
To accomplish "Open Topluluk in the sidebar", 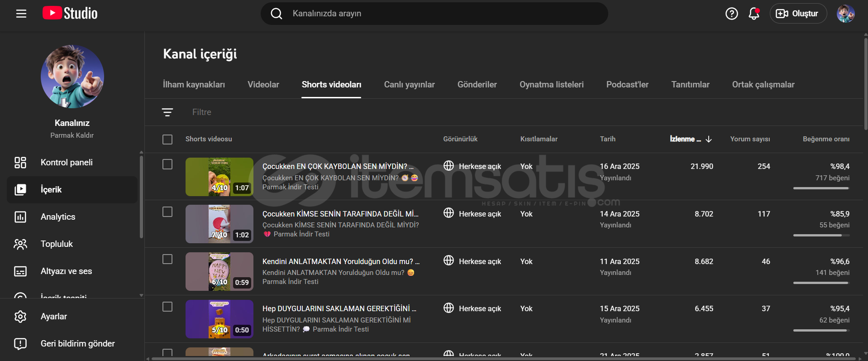I will [x=57, y=244].
